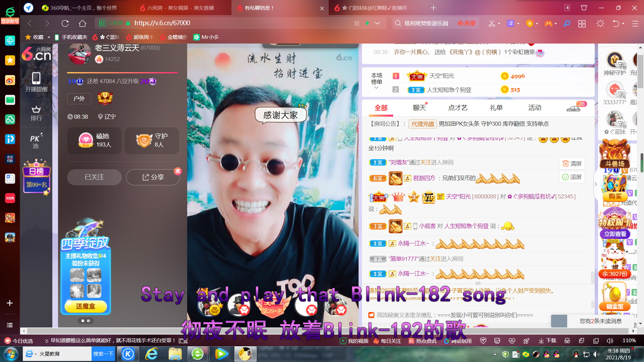Click the 6.cn site logo
Screen dimensions: 644x362
(36, 54)
